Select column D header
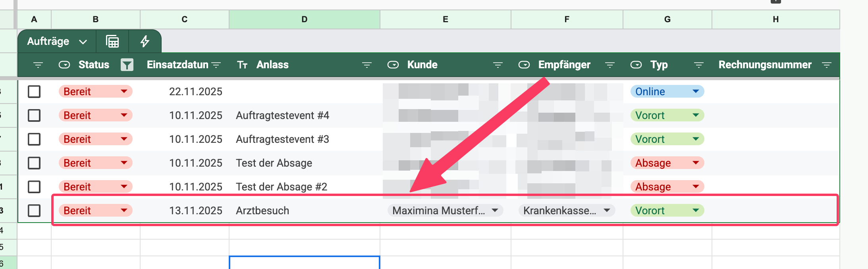The width and height of the screenshot is (868, 269). [x=304, y=19]
